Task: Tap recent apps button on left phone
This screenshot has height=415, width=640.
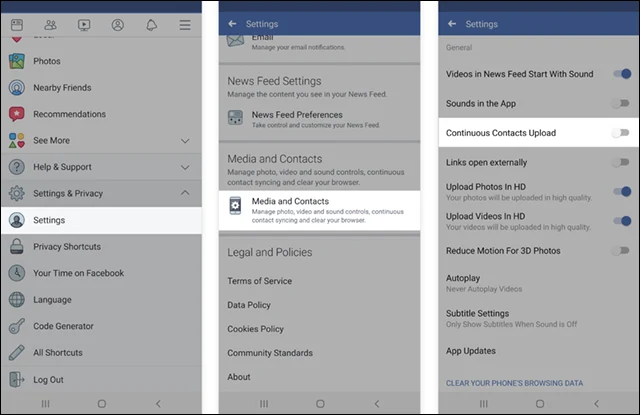Action: point(45,404)
